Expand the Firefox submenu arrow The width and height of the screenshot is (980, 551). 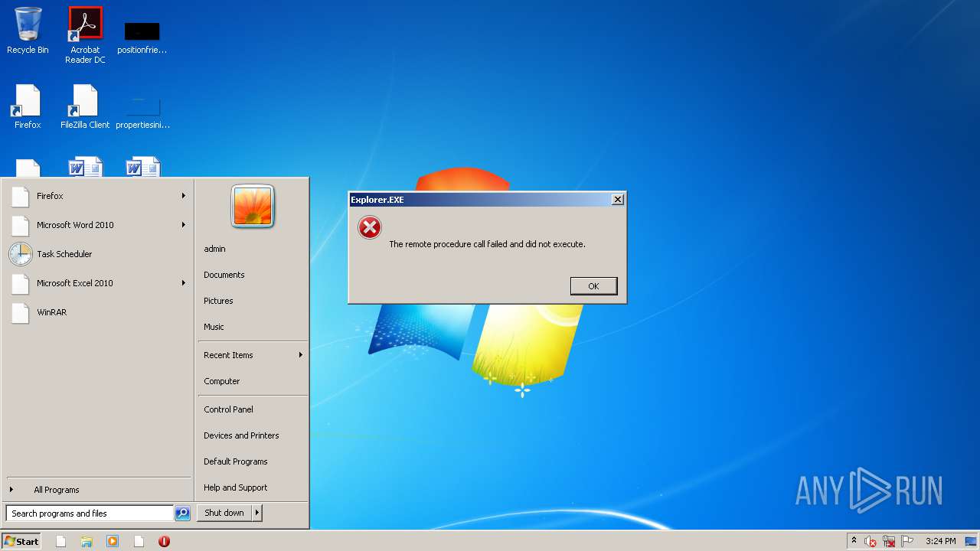pyautogui.click(x=184, y=196)
